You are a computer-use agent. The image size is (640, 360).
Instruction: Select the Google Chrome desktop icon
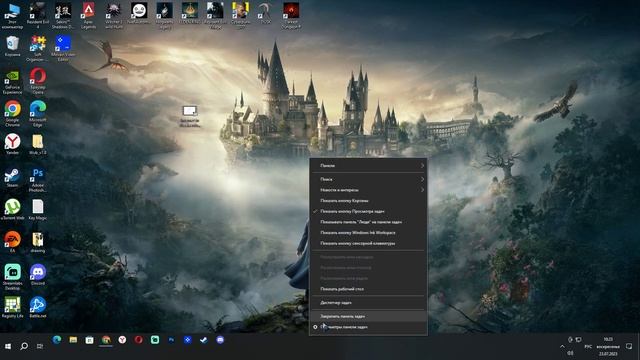12,114
